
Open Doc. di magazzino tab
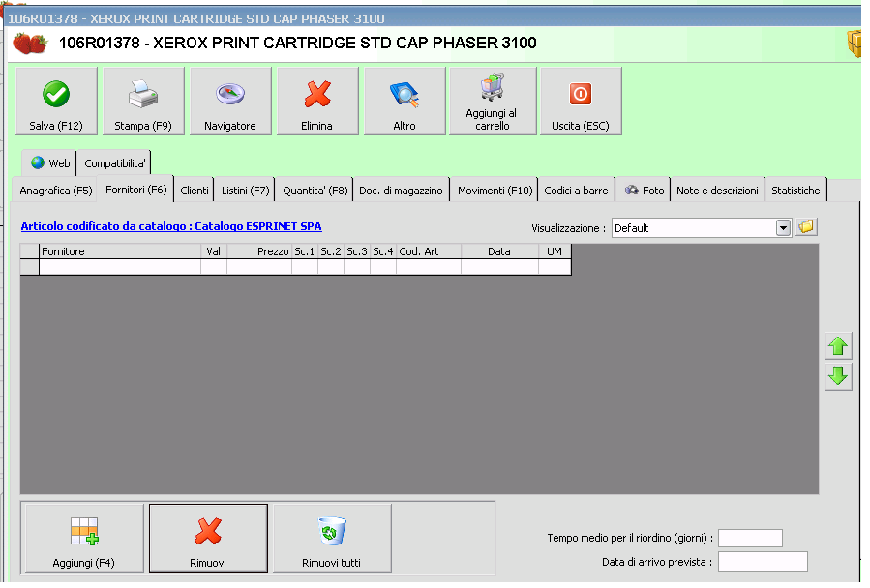click(x=401, y=191)
